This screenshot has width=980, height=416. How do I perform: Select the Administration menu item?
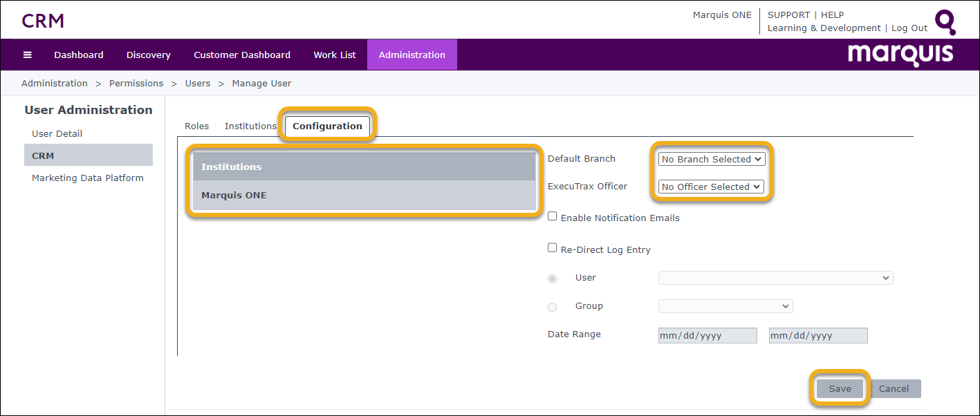pos(412,55)
